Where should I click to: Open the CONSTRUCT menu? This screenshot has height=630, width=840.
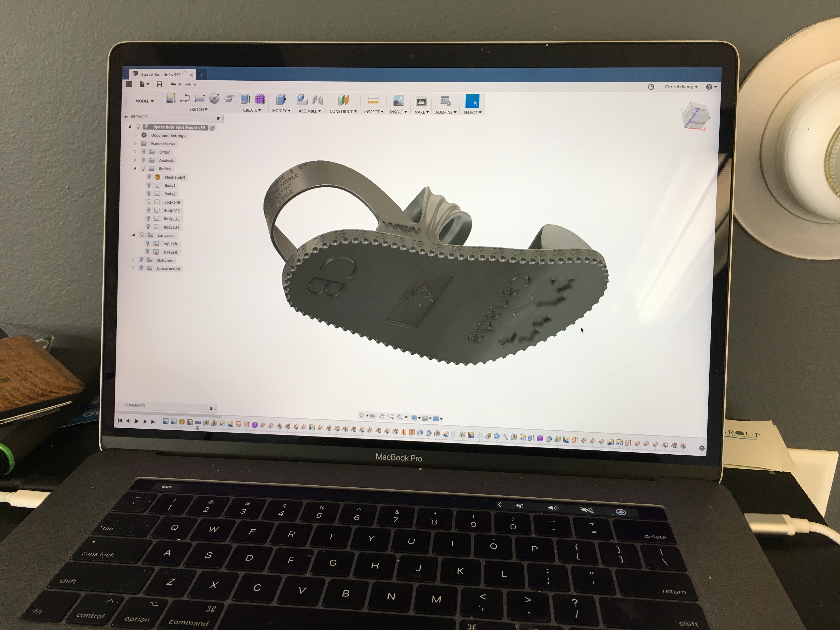click(343, 111)
